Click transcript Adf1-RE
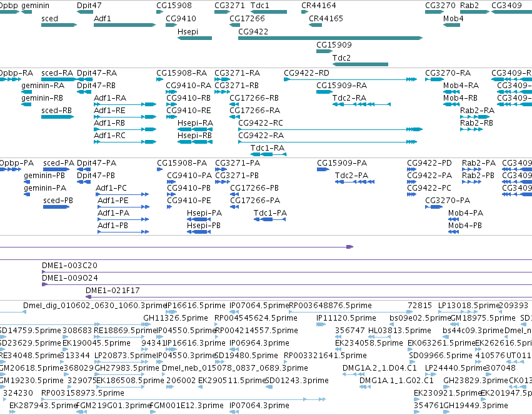The image size is (532, 415). (125, 117)
